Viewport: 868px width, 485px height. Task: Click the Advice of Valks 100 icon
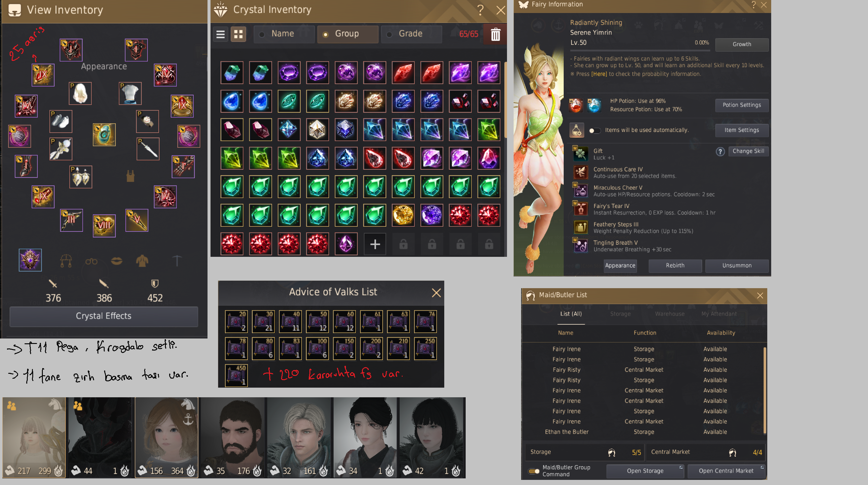(317, 348)
